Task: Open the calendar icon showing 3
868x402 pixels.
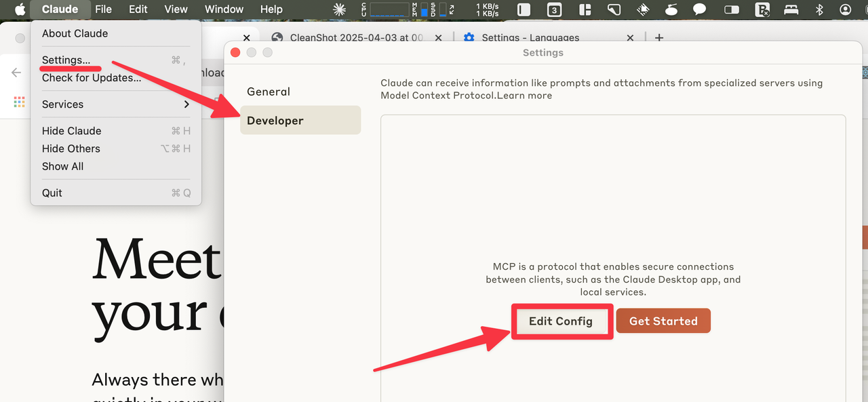Action: pyautogui.click(x=554, y=9)
